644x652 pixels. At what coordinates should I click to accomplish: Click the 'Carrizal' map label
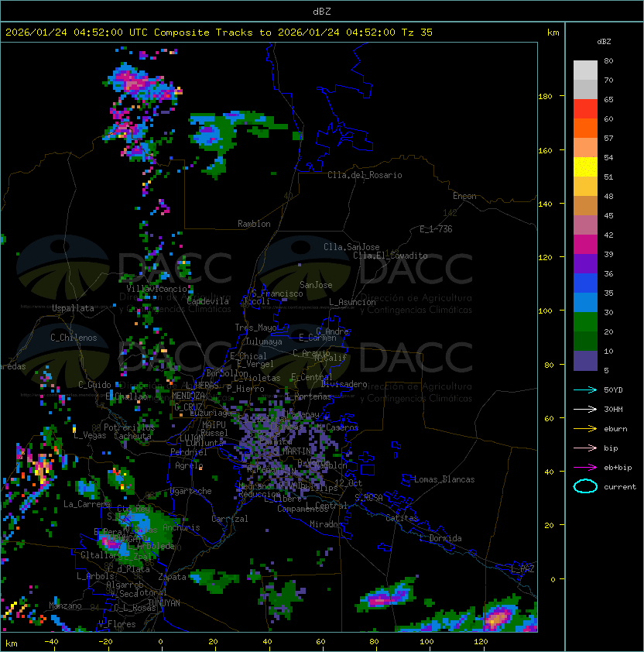click(229, 519)
